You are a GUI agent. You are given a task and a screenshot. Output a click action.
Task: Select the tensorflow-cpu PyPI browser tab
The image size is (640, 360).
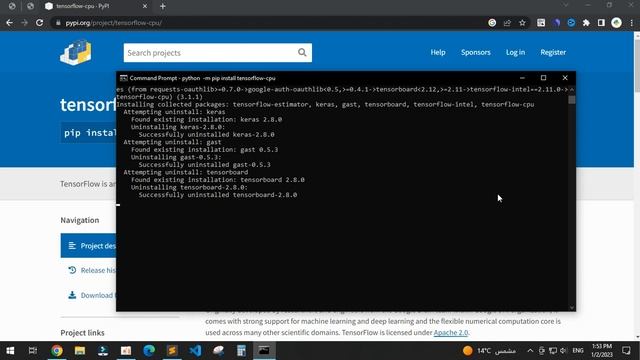click(96, 6)
